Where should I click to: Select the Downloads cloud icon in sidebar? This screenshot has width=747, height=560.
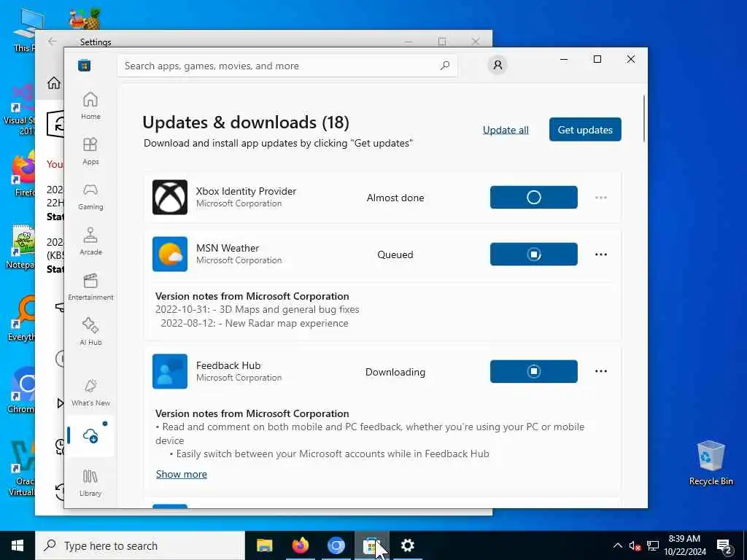[x=90, y=435]
